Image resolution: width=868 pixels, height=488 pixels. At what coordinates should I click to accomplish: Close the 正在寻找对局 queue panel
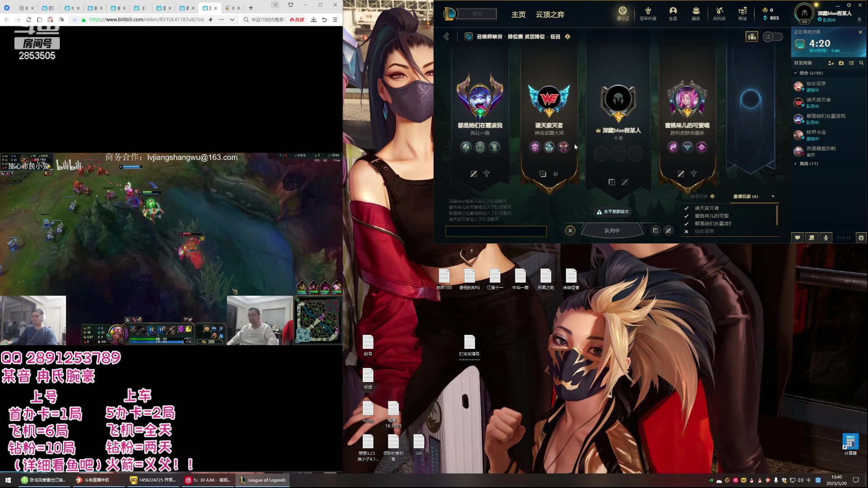click(860, 32)
